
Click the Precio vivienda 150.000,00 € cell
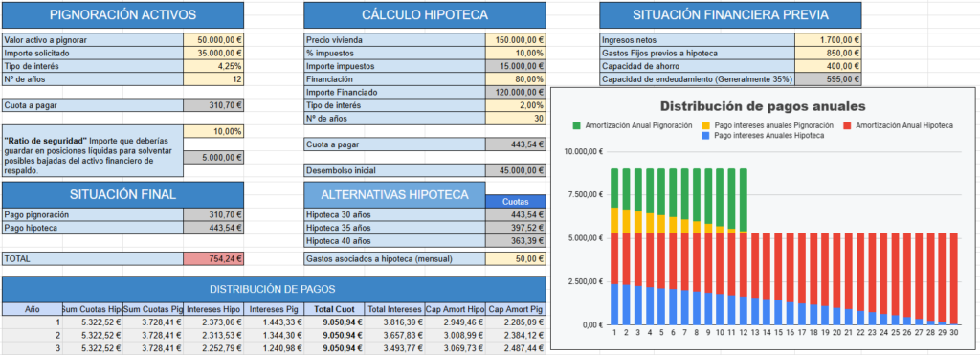pos(516,40)
